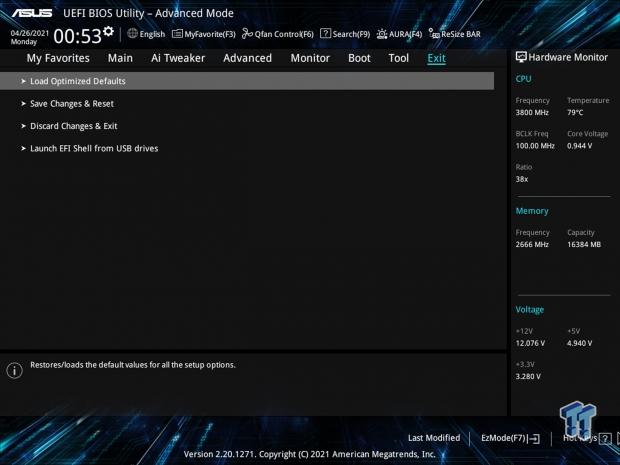Click Qfan Control(F6) label
The width and height of the screenshot is (620, 465).
[x=284, y=34]
